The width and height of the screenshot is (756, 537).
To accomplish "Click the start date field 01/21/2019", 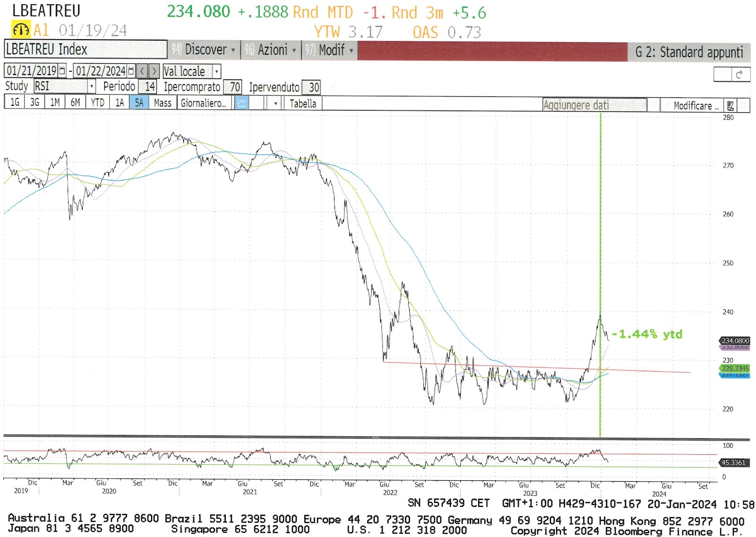I will [32, 71].
